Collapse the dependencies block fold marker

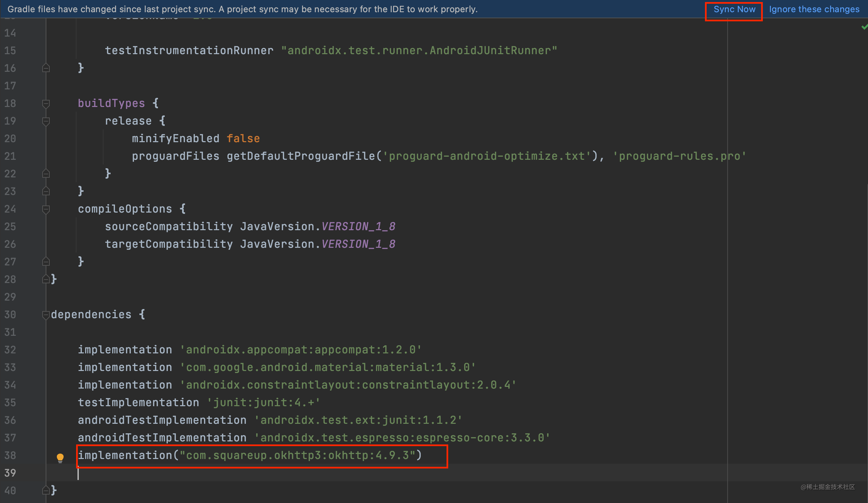pyautogui.click(x=46, y=314)
